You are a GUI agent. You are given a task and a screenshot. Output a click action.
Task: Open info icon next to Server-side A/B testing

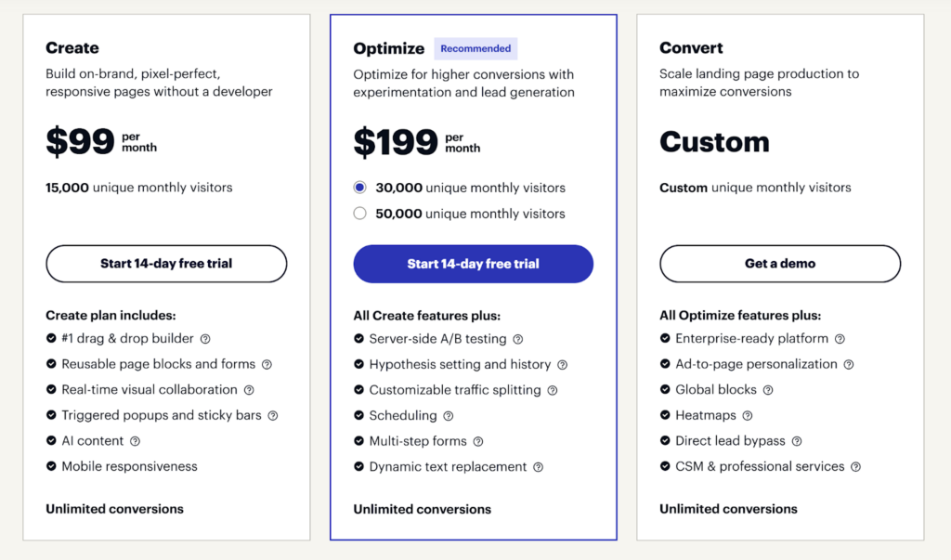click(x=518, y=339)
